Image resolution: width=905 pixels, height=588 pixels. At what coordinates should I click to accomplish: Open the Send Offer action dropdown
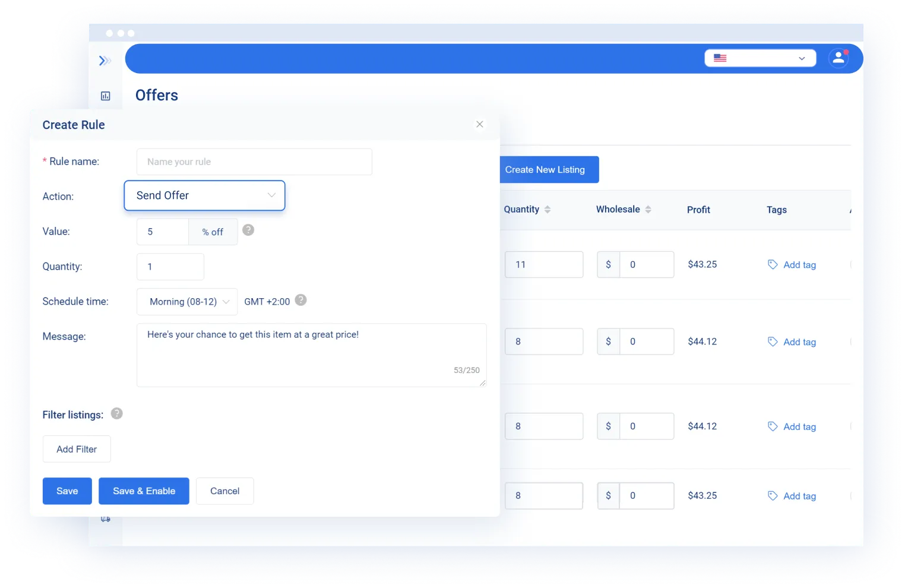[204, 195]
